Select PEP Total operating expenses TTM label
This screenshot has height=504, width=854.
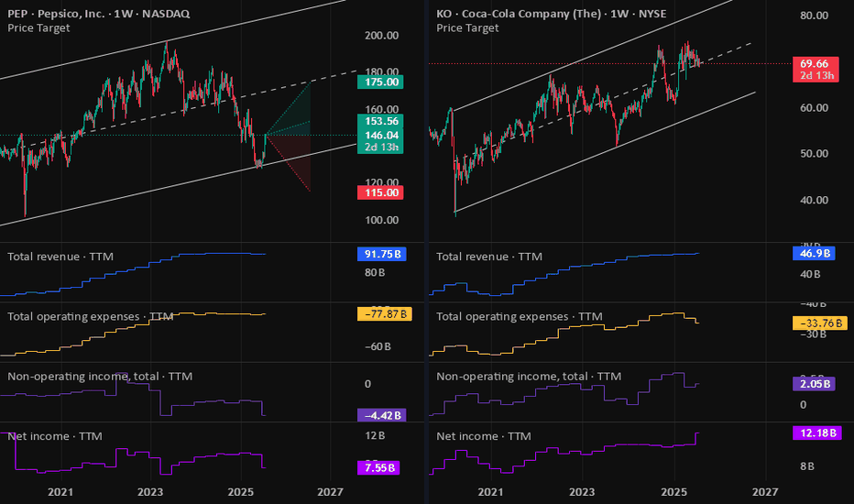click(90, 316)
